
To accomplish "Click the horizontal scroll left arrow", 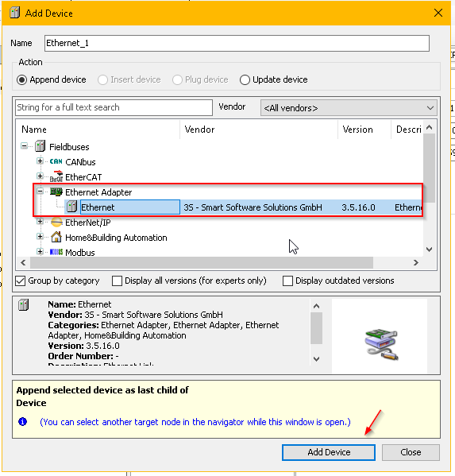I will coord(23,262).
